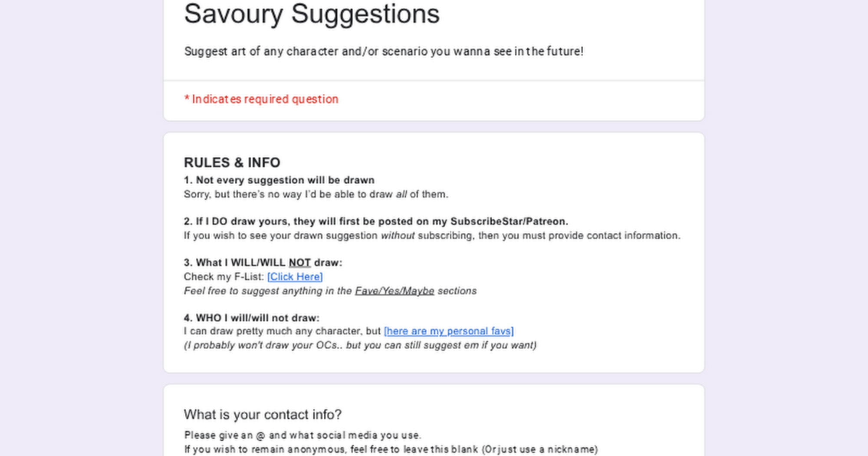Click rule 4 "WHO I will/will not draw"
Screen dimensions: 868x456
tap(252, 318)
